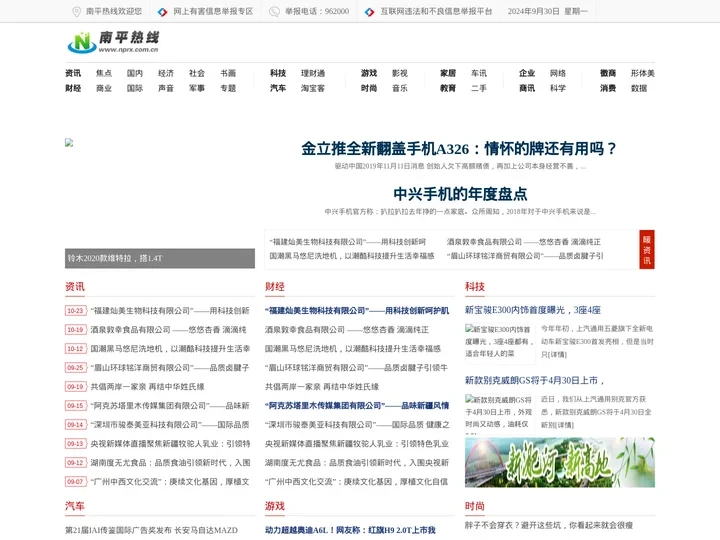Open headline 金立推全新翻盖手机A326
720x540 pixels.
pyautogui.click(x=459, y=149)
